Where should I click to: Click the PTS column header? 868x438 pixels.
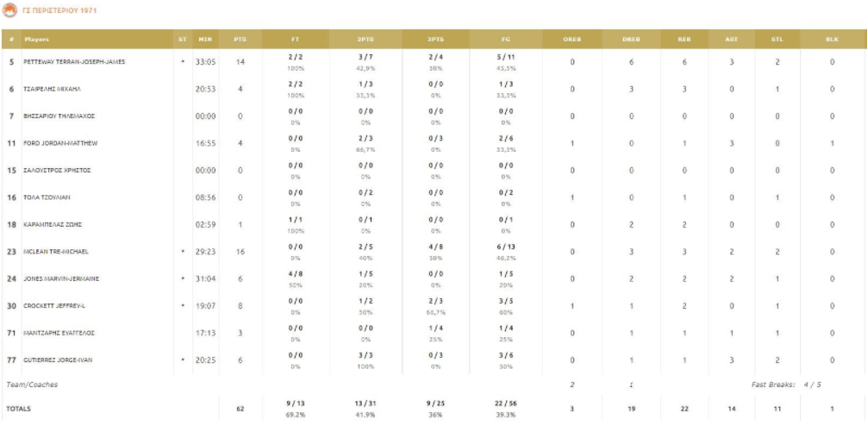point(240,39)
